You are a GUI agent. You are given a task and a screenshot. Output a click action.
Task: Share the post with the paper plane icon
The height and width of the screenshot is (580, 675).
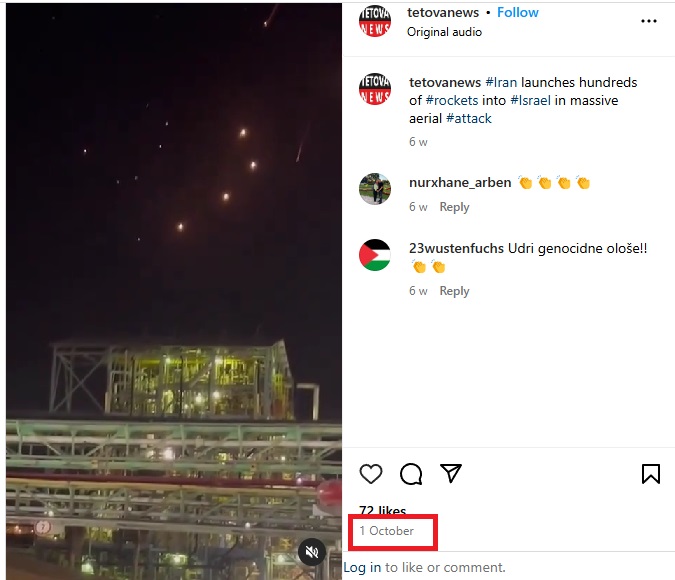(451, 473)
